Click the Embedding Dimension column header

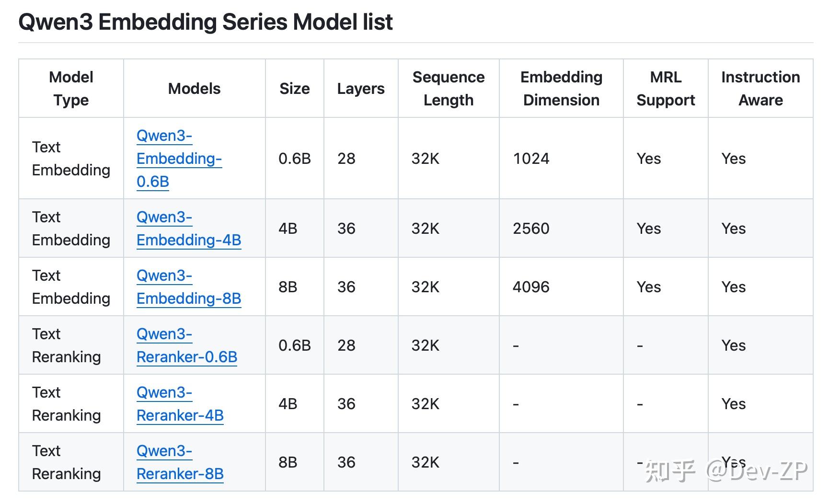(561, 89)
